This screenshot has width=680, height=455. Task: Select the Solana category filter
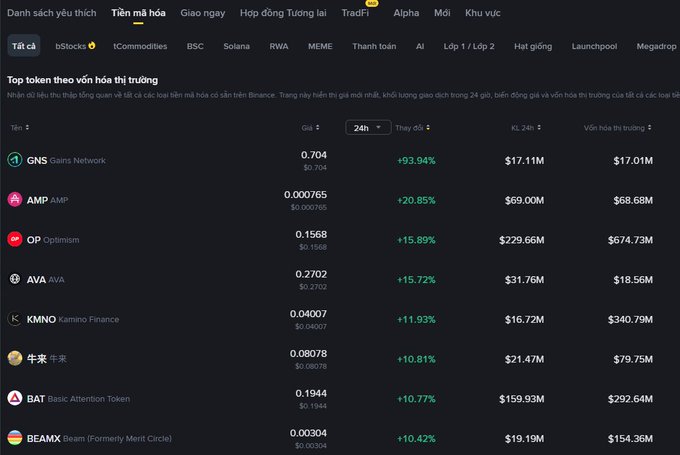pos(236,46)
